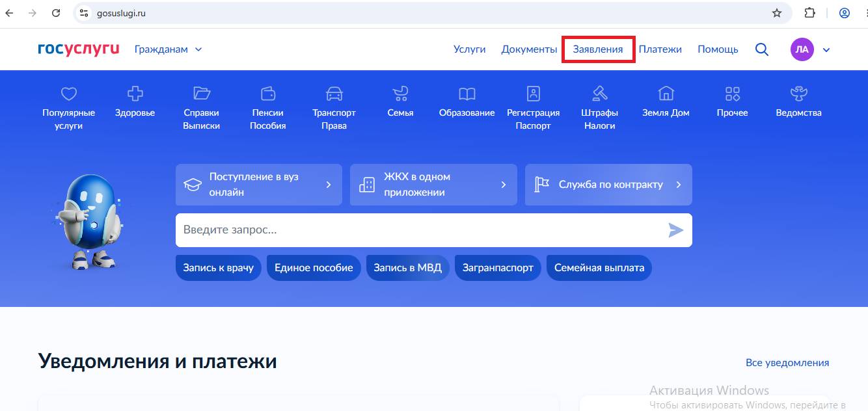Open Служба по контракту banner
This screenshot has height=411, width=868.
pos(608,185)
